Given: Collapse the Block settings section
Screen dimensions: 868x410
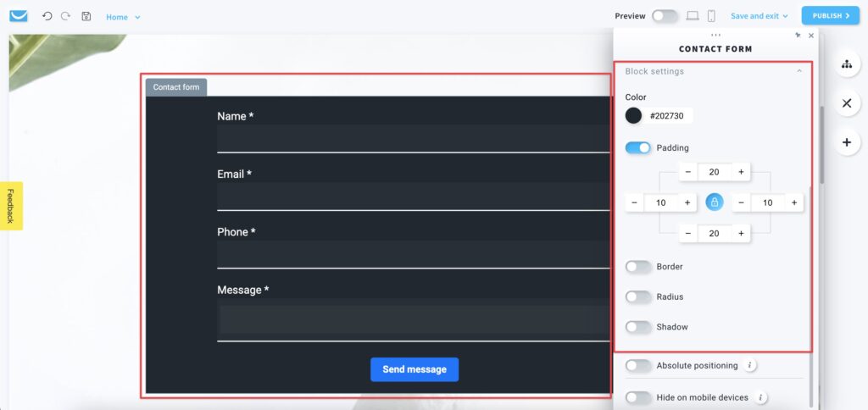Looking at the screenshot, I should (798, 71).
